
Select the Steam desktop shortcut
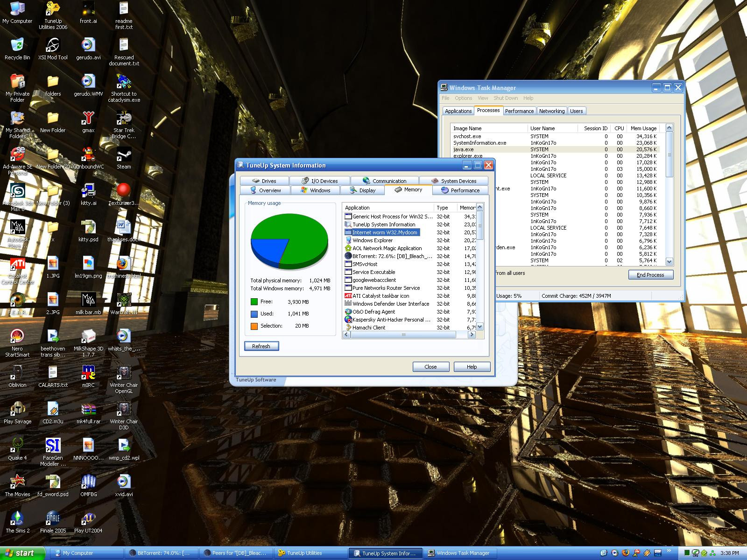(124, 158)
